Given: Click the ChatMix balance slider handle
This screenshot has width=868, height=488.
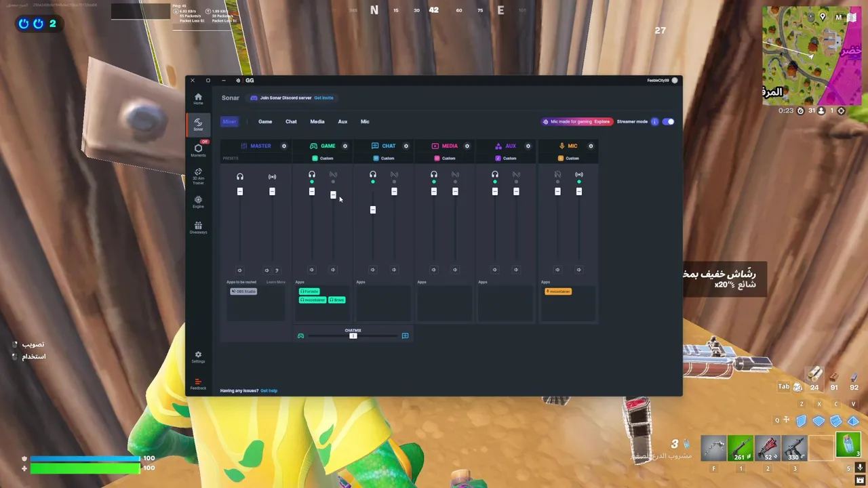Looking at the screenshot, I should point(353,335).
